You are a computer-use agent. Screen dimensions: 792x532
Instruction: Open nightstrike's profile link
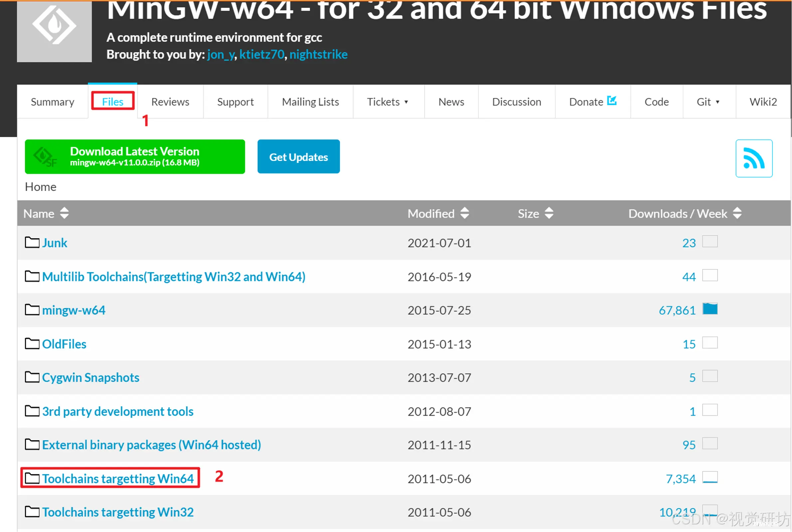coord(319,54)
